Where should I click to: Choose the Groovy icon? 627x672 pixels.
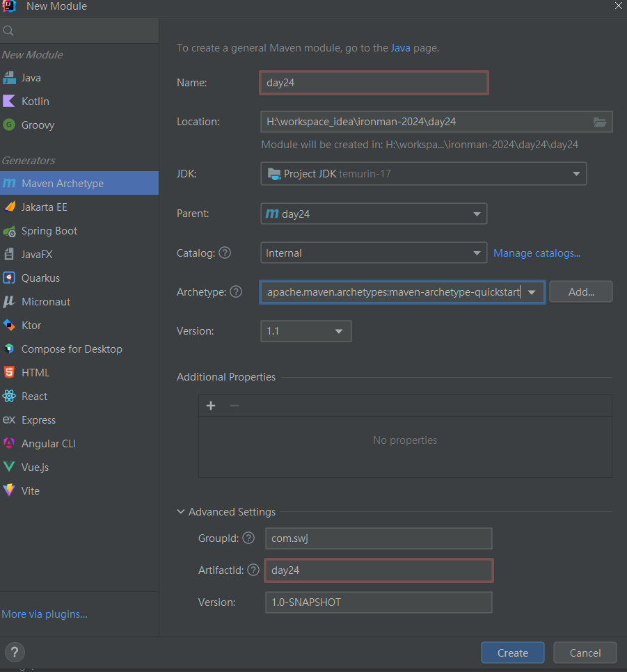pyautogui.click(x=9, y=125)
